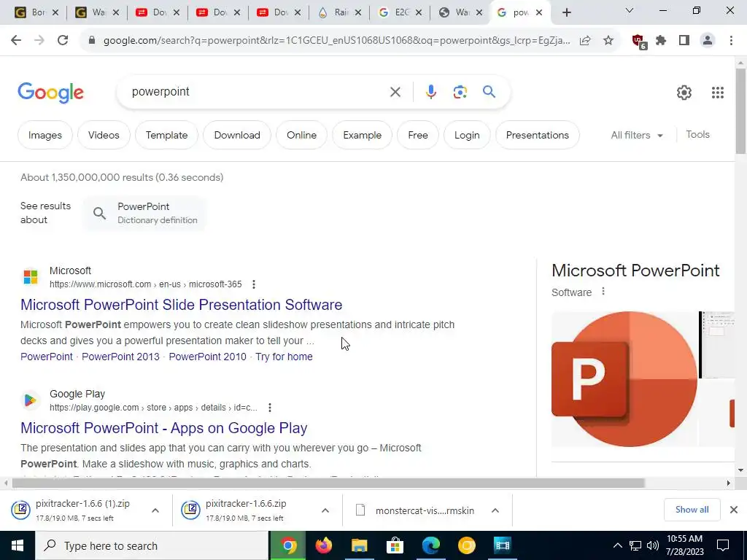
Task: Click the blue magnifier search icon
Action: (x=489, y=91)
